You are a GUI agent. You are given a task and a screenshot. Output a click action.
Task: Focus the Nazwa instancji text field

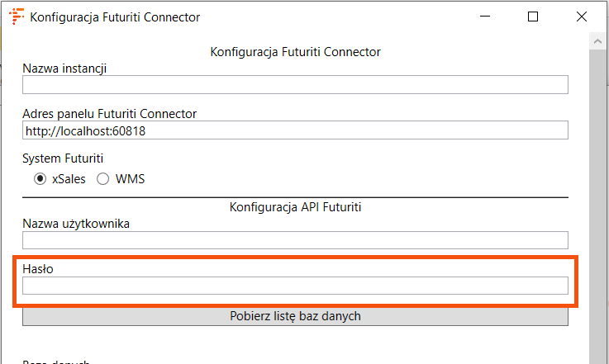pos(295,84)
